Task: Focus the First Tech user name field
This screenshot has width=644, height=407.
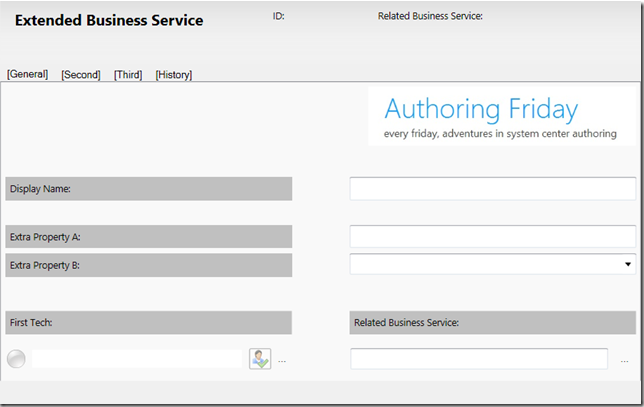Action: tap(137, 359)
